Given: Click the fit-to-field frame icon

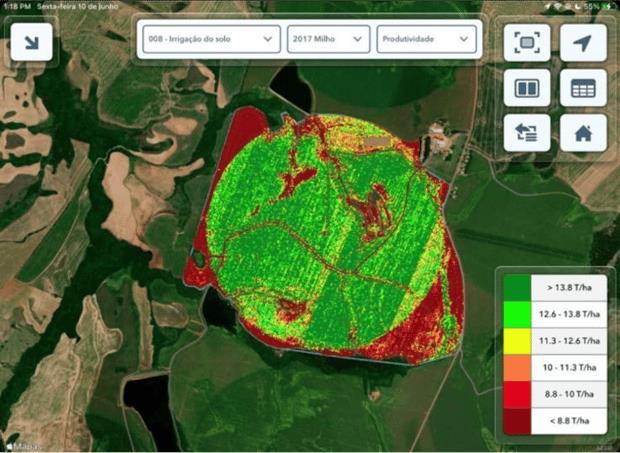Looking at the screenshot, I should 526,43.
